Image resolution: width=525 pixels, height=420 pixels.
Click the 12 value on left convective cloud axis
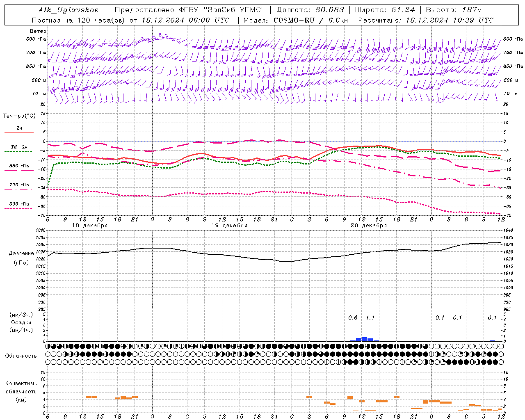pos(43,372)
